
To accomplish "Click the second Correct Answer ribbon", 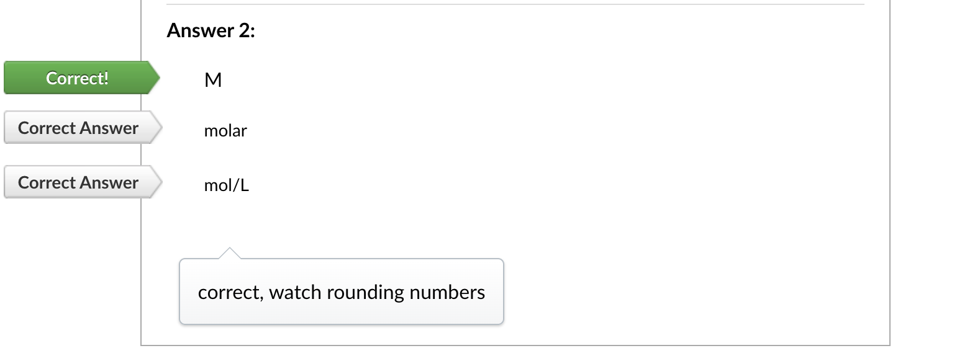I will (78, 182).
